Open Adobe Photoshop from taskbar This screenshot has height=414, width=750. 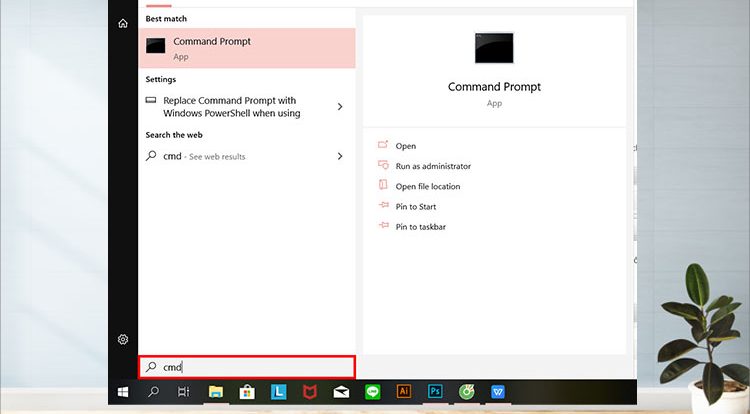[x=435, y=392]
